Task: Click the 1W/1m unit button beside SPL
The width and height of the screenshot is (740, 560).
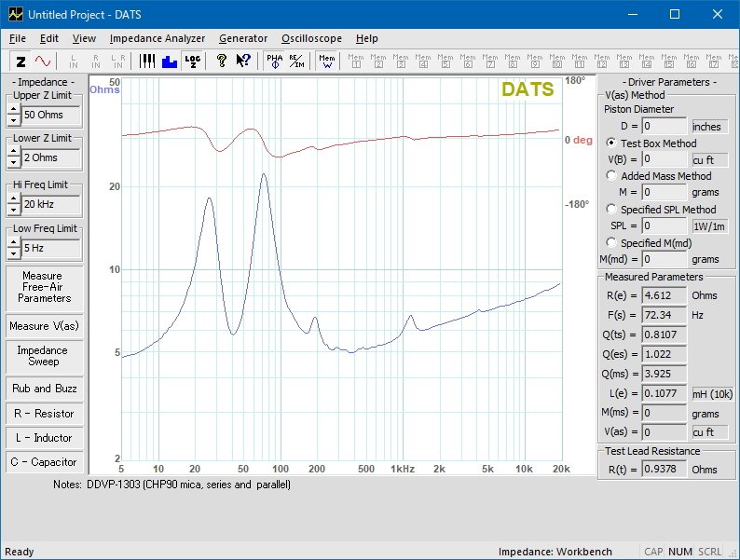Action: click(710, 226)
